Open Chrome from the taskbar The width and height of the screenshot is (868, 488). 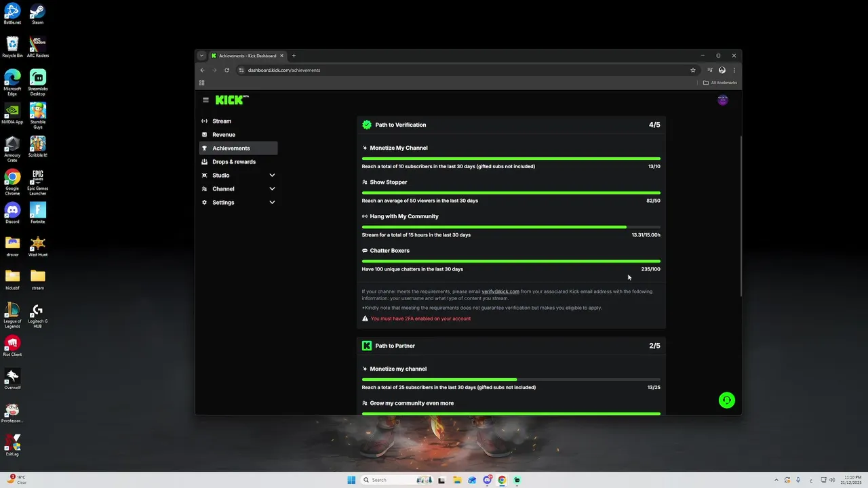(x=502, y=480)
